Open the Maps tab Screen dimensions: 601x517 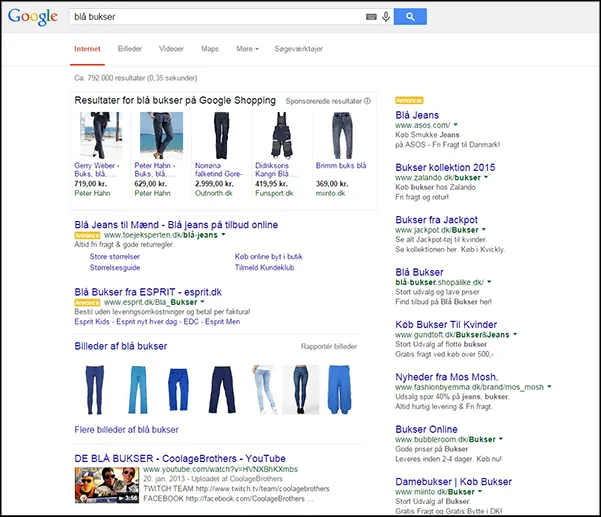coord(210,49)
